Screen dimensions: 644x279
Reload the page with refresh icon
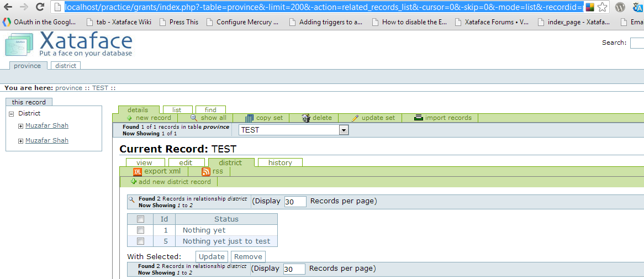[x=40, y=7]
